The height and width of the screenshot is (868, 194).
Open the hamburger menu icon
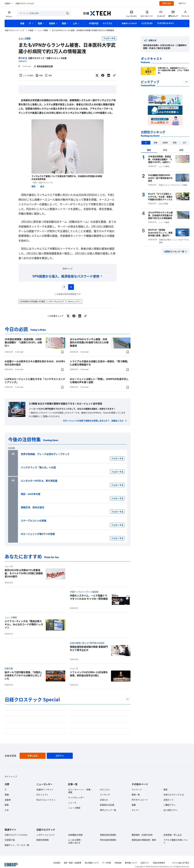pos(9,12)
